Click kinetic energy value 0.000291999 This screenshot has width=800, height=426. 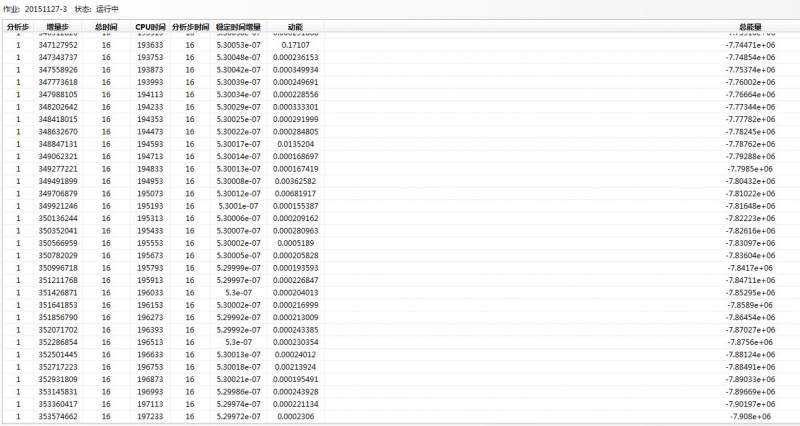(x=295, y=119)
